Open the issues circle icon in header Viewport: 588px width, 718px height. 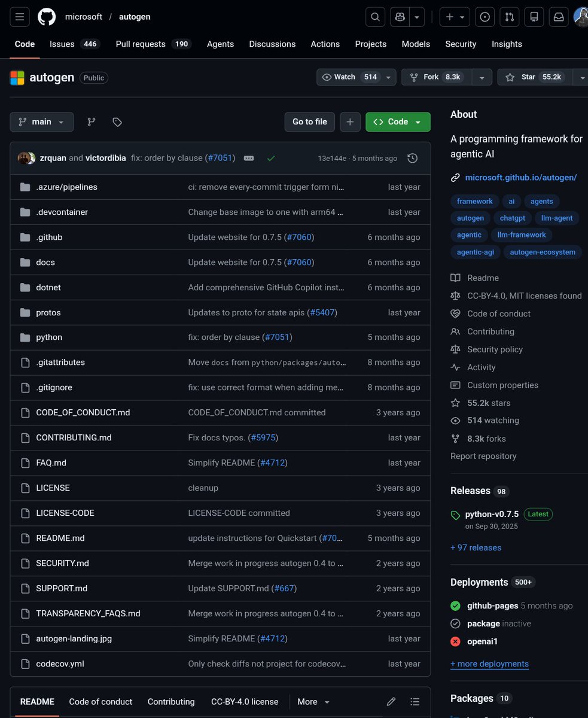coord(485,17)
